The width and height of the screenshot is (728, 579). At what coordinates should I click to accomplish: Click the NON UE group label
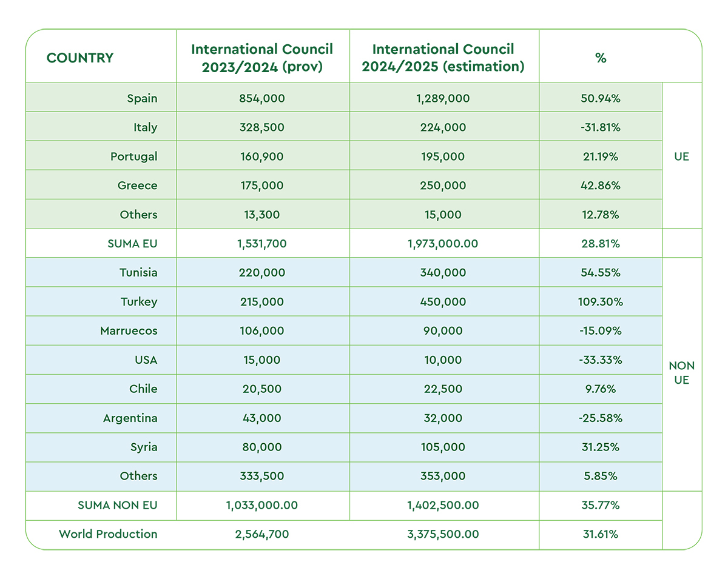(x=681, y=373)
